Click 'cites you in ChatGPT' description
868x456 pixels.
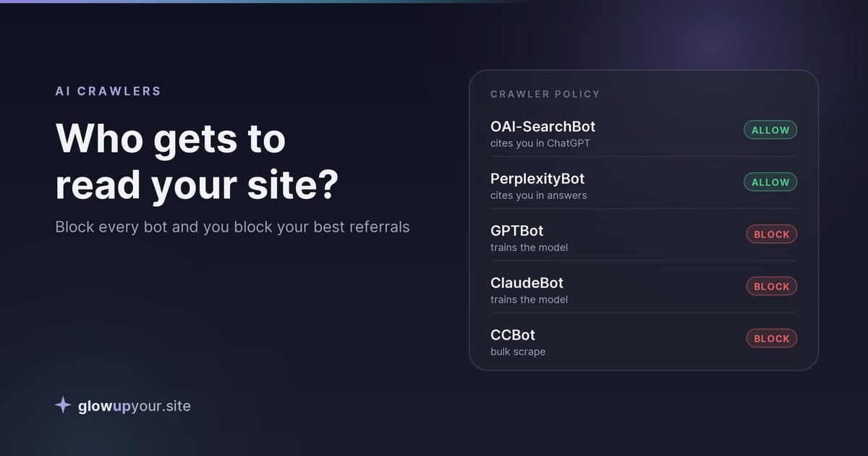coord(540,143)
